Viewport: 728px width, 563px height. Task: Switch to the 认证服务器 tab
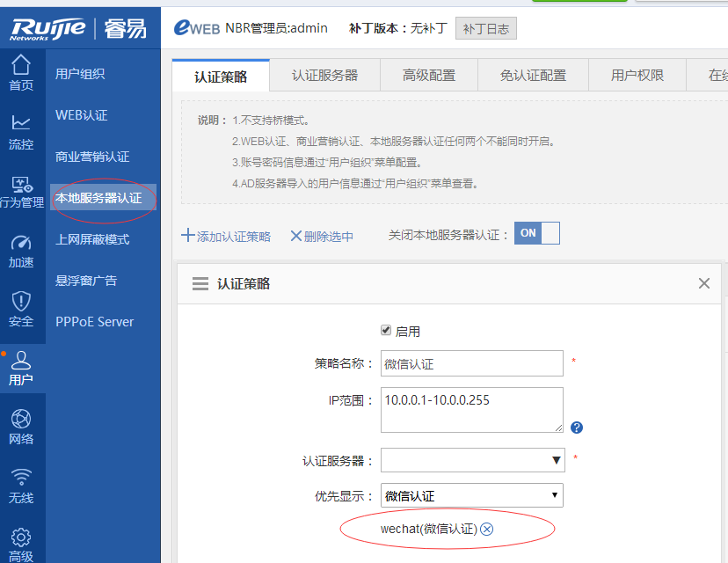324,76
